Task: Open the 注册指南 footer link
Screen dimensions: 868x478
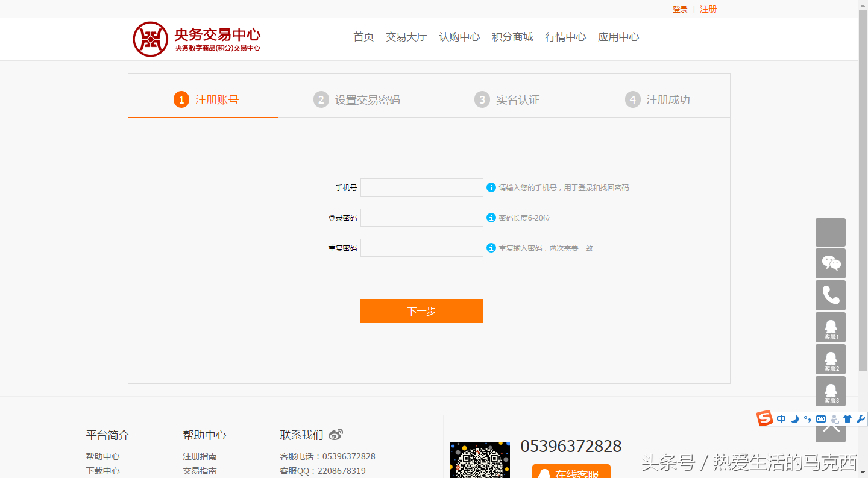Action: tap(200, 456)
